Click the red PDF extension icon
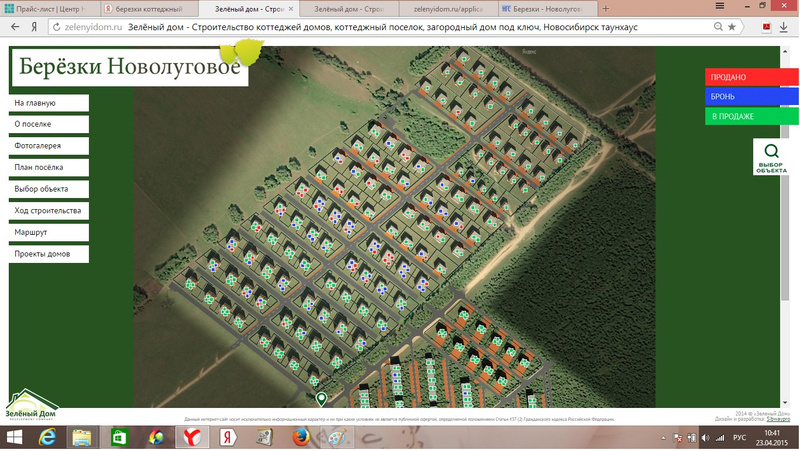 (x=766, y=27)
